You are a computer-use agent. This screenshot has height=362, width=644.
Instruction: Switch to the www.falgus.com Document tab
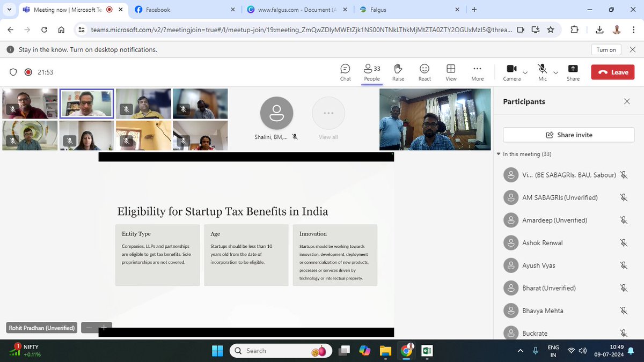click(x=297, y=10)
